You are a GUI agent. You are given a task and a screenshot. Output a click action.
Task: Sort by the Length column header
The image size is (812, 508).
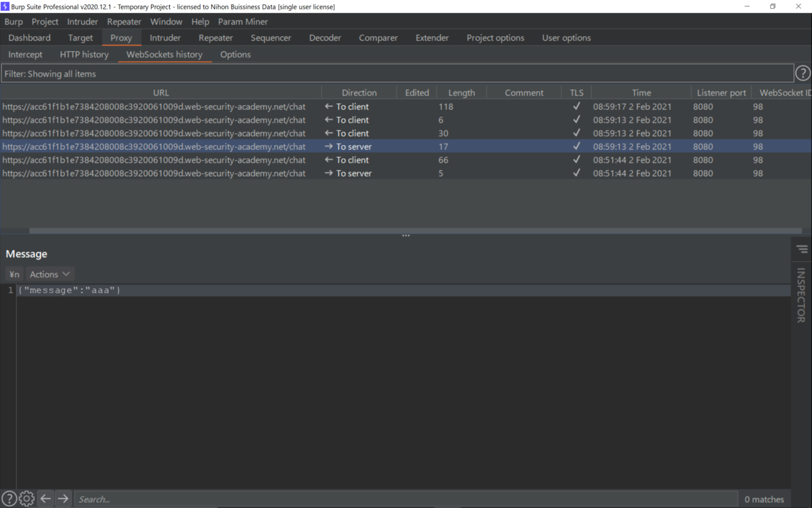coord(461,93)
